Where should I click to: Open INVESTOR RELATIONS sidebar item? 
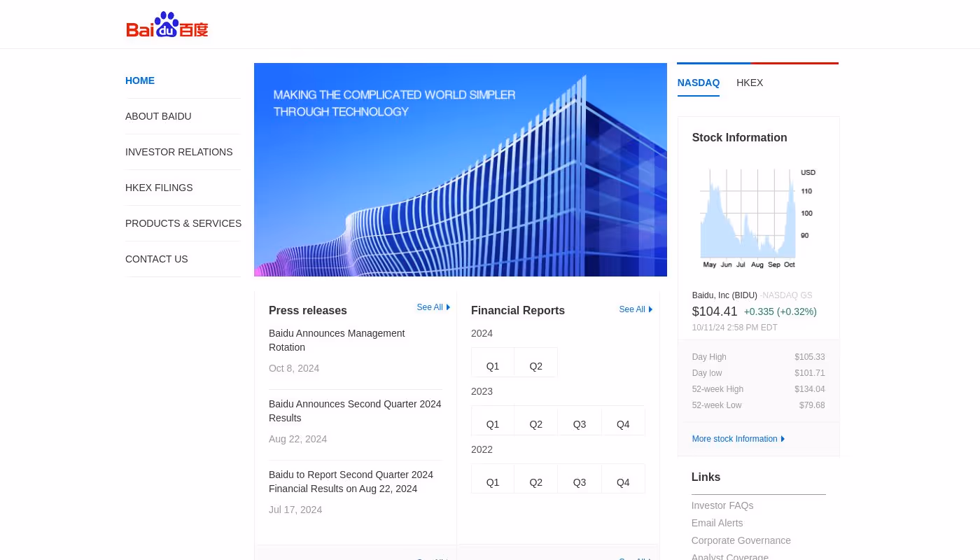(179, 152)
